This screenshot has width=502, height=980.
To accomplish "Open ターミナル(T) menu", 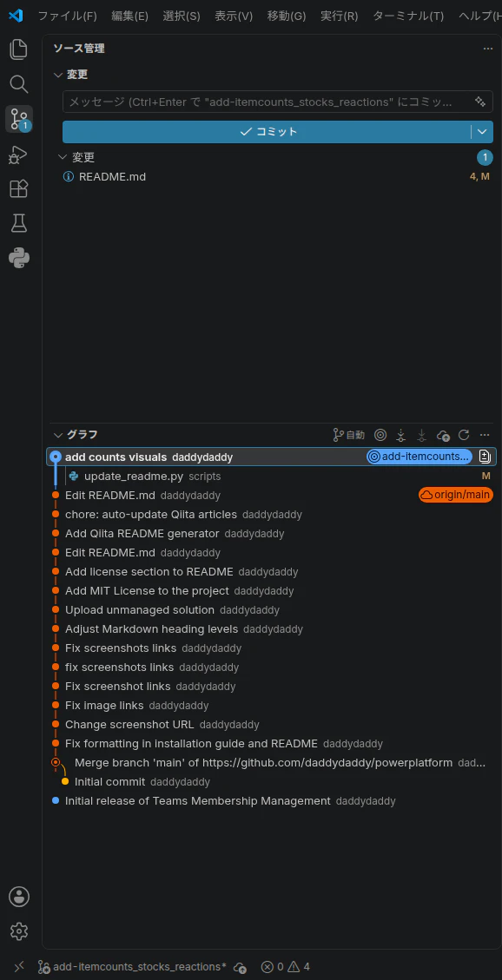I will [408, 16].
